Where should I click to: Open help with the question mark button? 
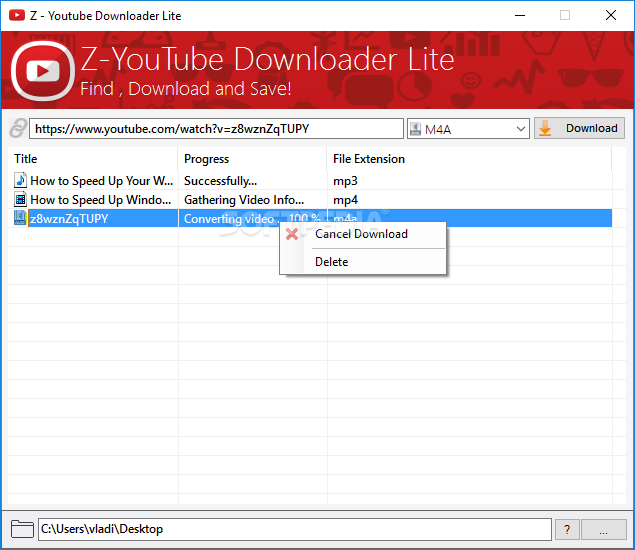tap(567, 529)
